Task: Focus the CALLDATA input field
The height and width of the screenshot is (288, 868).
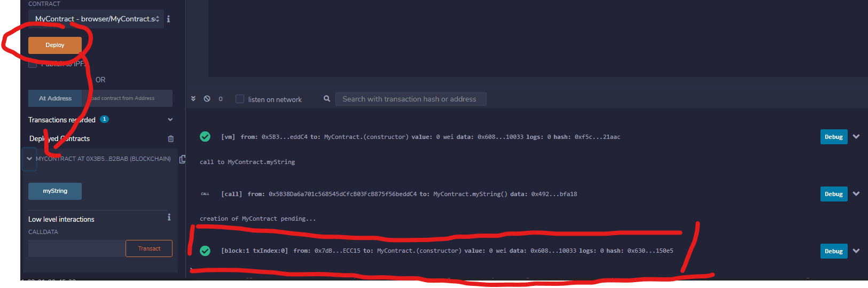Action: point(77,248)
